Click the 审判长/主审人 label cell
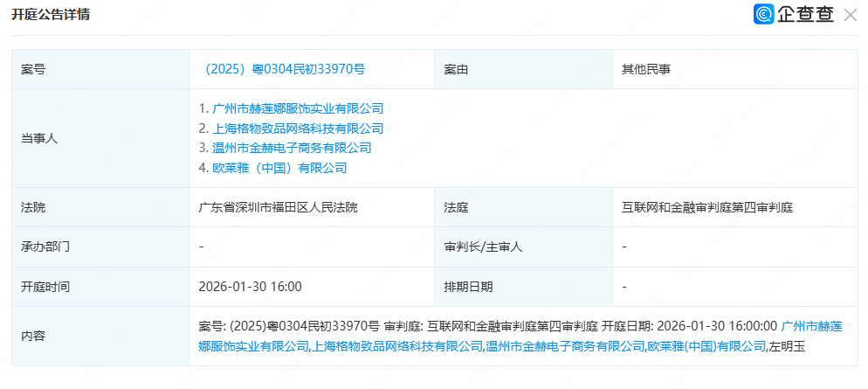Image resolution: width=868 pixels, height=389 pixels. click(x=483, y=247)
